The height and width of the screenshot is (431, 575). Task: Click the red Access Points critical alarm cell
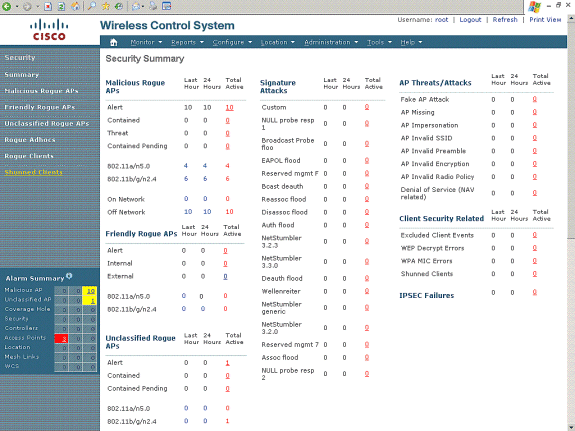(x=61, y=339)
